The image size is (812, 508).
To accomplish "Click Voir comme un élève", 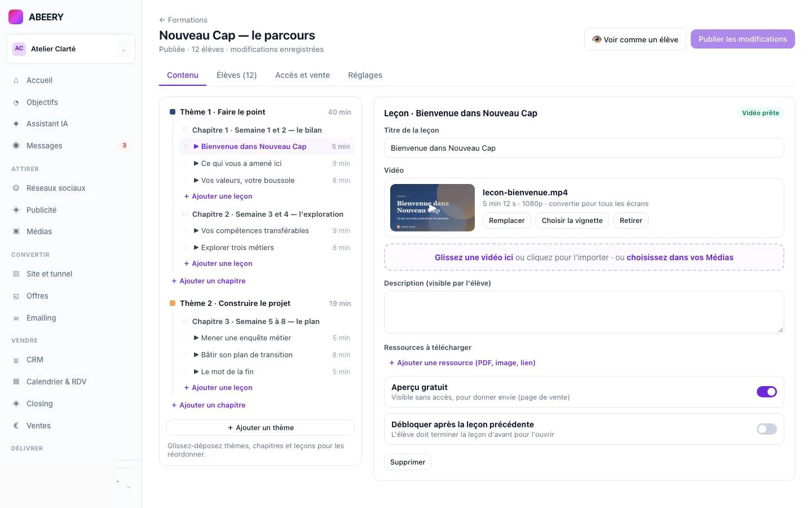I will coord(635,39).
